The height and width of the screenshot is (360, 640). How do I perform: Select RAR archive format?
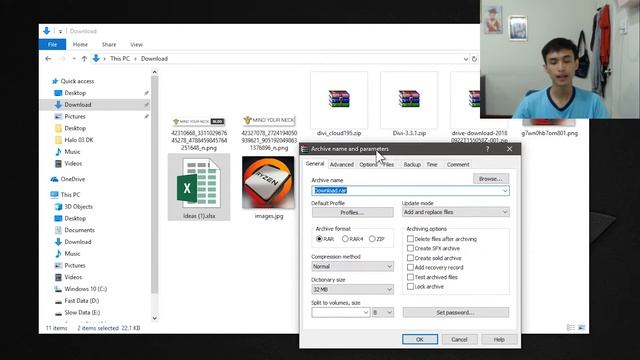point(319,239)
